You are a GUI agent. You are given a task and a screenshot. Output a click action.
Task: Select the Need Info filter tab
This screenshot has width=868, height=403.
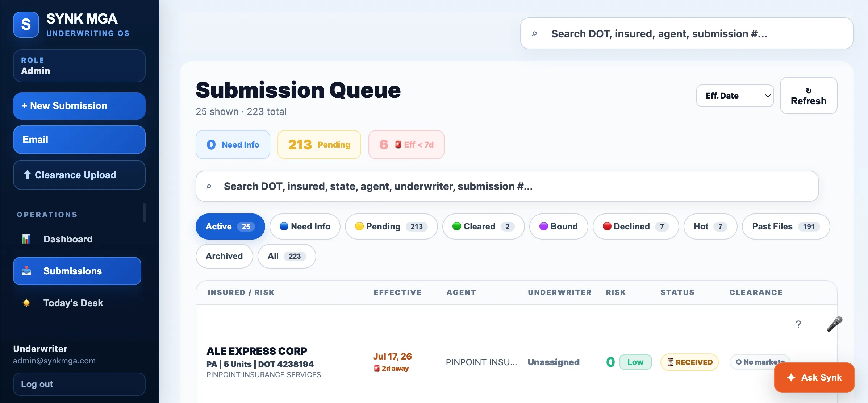[x=305, y=227]
